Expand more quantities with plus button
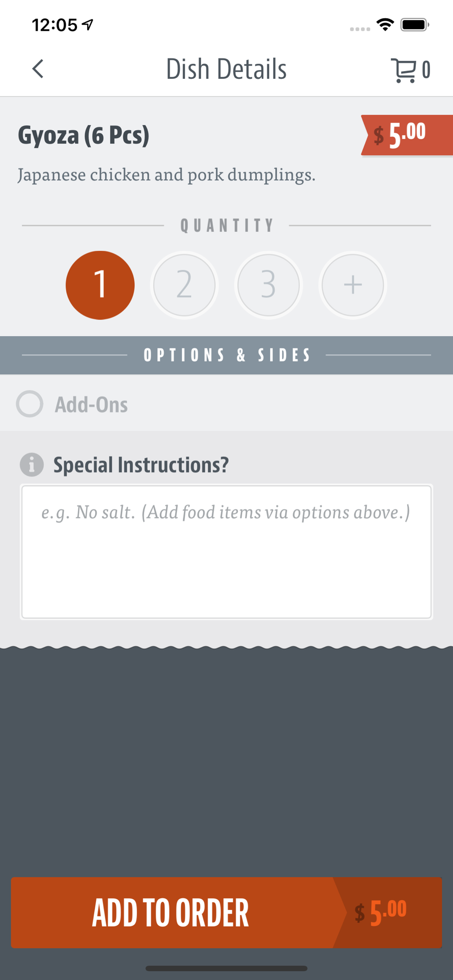The width and height of the screenshot is (453, 980). 352,285
